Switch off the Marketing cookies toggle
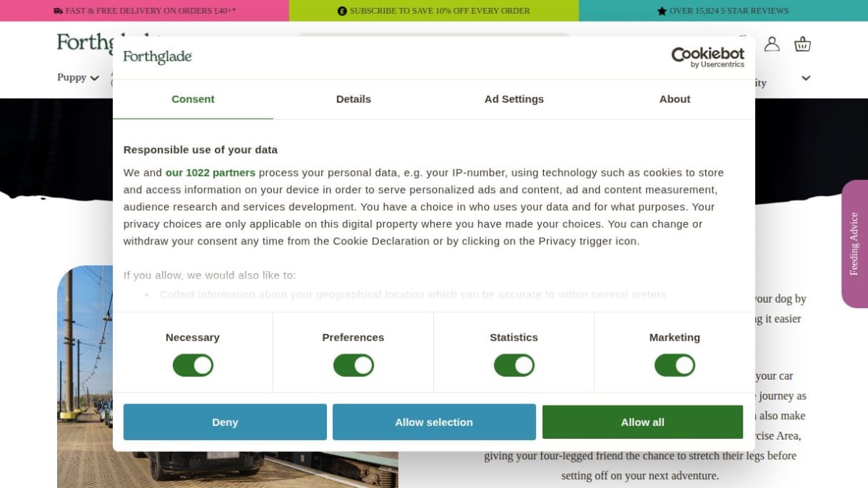 pyautogui.click(x=675, y=365)
